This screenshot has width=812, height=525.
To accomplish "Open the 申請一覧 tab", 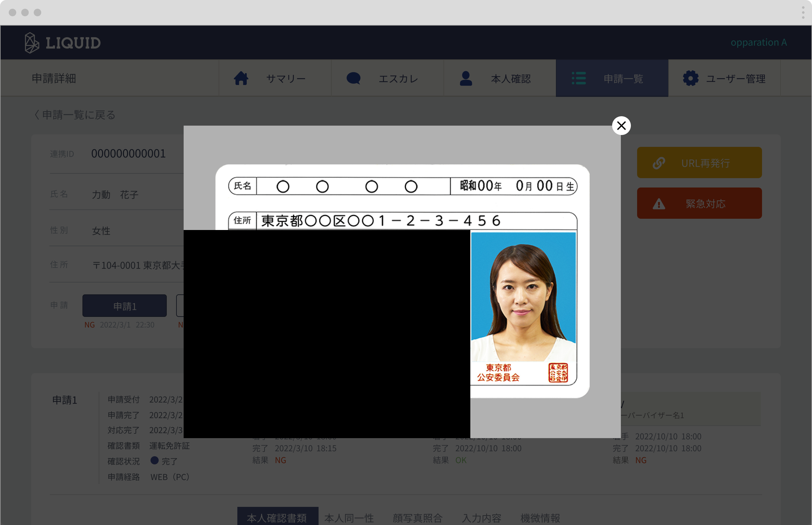I will (x=612, y=78).
